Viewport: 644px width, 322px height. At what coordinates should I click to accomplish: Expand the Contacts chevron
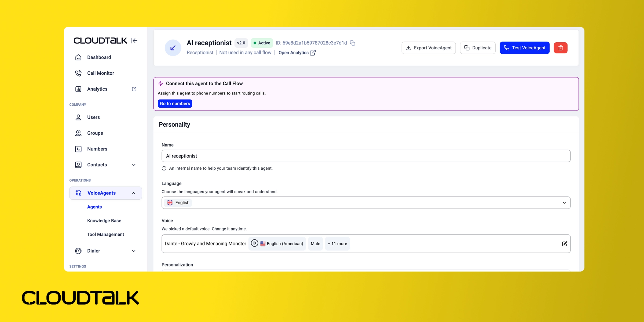(x=134, y=165)
